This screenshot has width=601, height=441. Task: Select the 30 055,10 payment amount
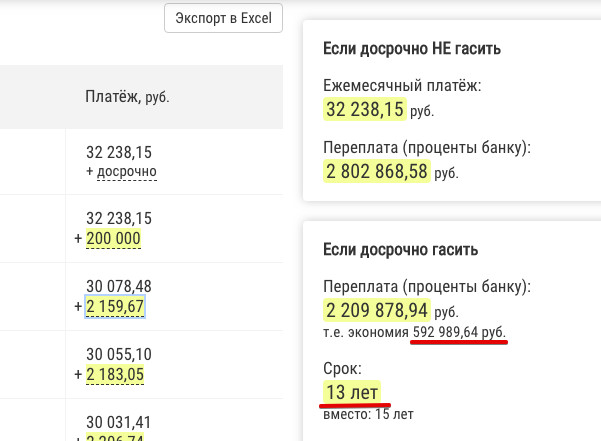coord(119,355)
